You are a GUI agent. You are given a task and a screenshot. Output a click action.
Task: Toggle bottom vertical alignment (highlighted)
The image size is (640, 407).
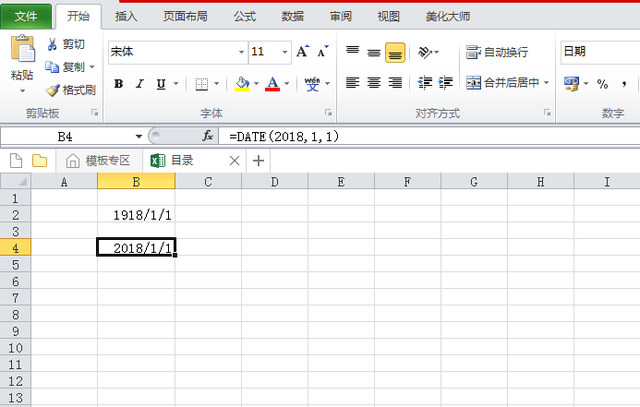[395, 53]
